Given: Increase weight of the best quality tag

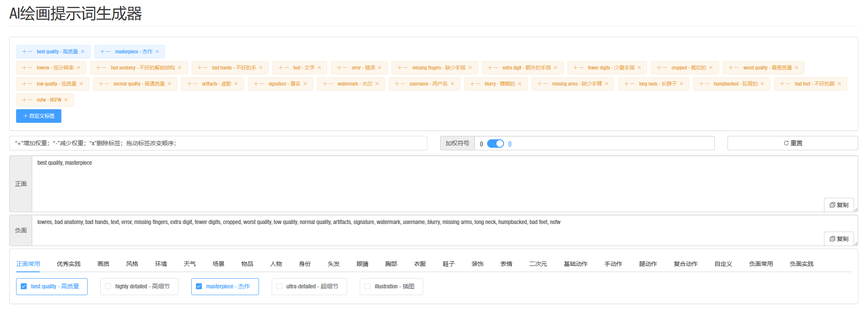Looking at the screenshot, I should (24, 52).
